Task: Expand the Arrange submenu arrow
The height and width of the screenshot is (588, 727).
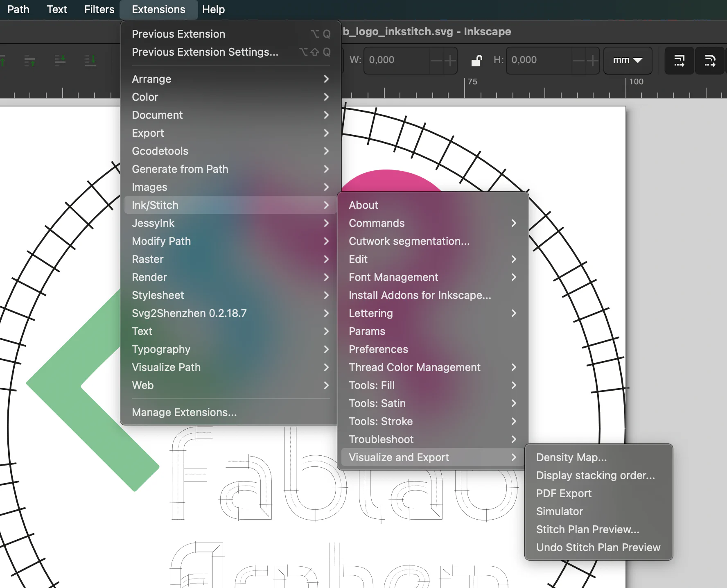Action: point(326,79)
